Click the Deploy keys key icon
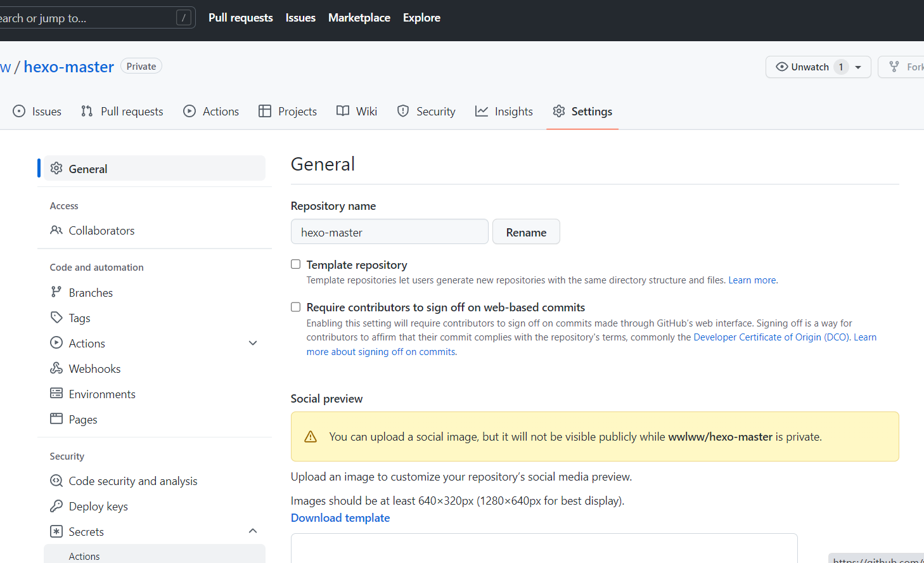Screen dimensions: 924x563 [x=56, y=506]
